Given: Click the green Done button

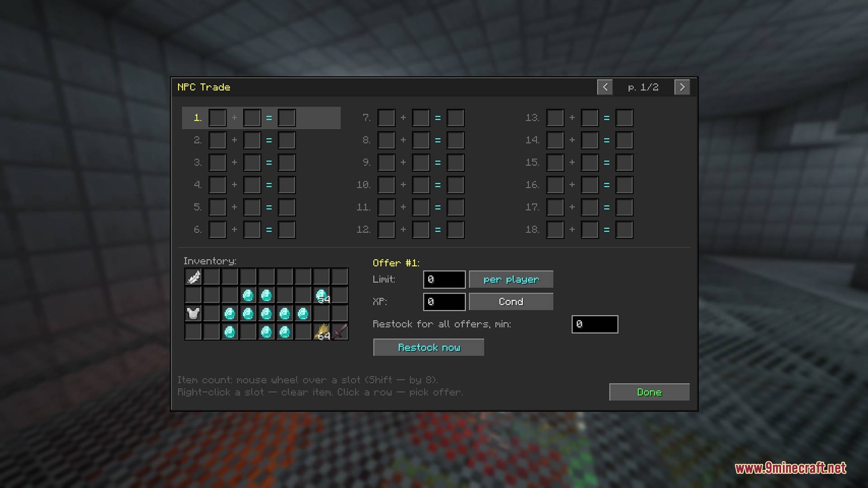Looking at the screenshot, I should click(x=649, y=392).
